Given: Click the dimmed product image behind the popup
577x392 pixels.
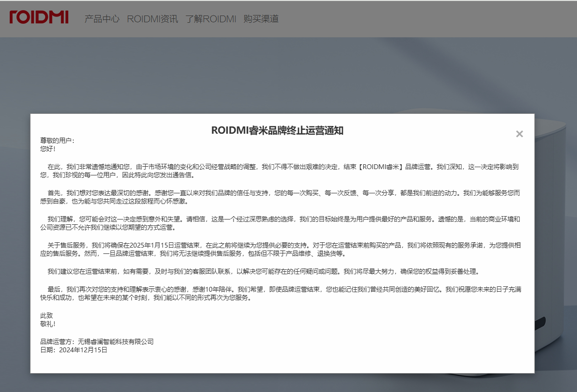Looking at the screenshot, I should click(556, 242).
